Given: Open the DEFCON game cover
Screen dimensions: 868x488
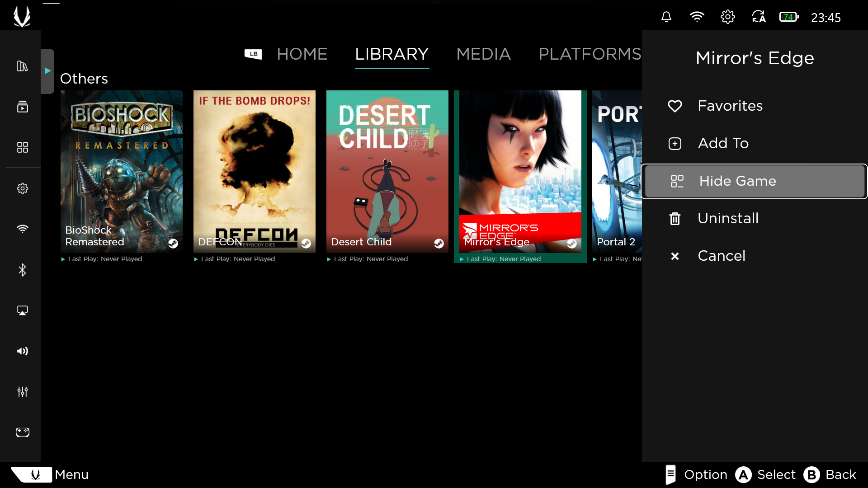Looking at the screenshot, I should pyautogui.click(x=255, y=172).
